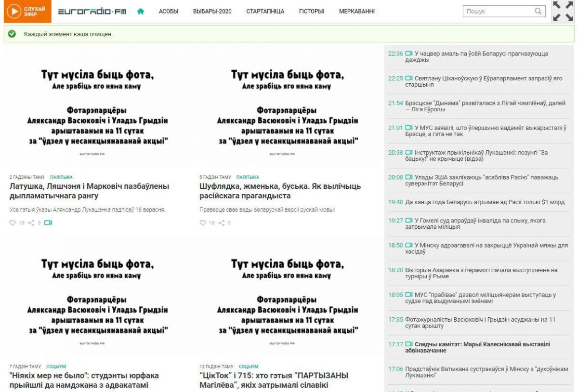Image resolution: width=578 pixels, height=392 pixels.
Task: Share the Шуфлядка article via share icon
Action: [222, 223]
